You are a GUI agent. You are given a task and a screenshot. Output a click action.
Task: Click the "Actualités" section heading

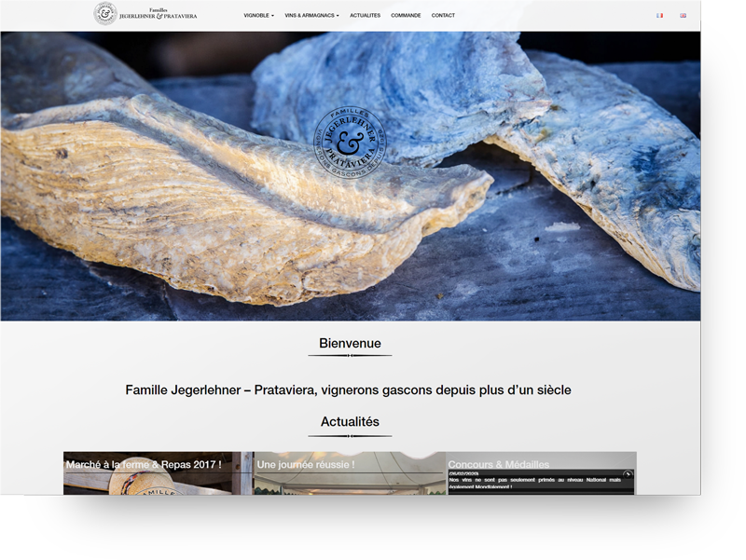tap(350, 421)
